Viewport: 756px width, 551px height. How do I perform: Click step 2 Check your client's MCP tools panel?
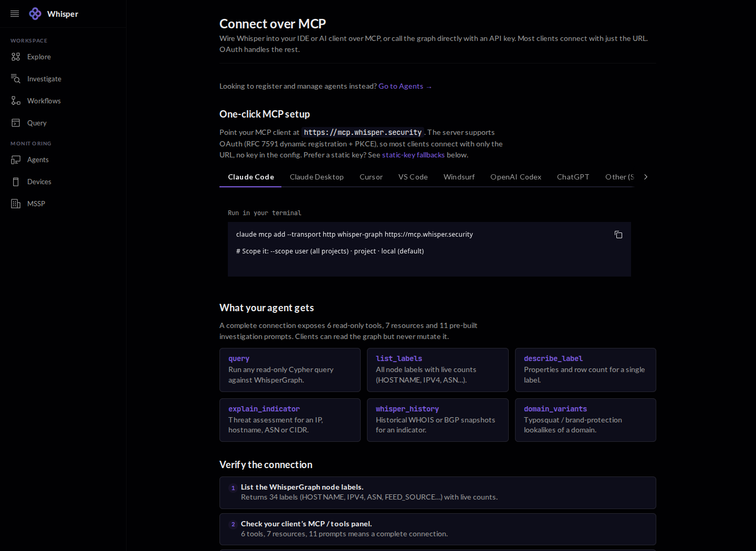coord(438,529)
